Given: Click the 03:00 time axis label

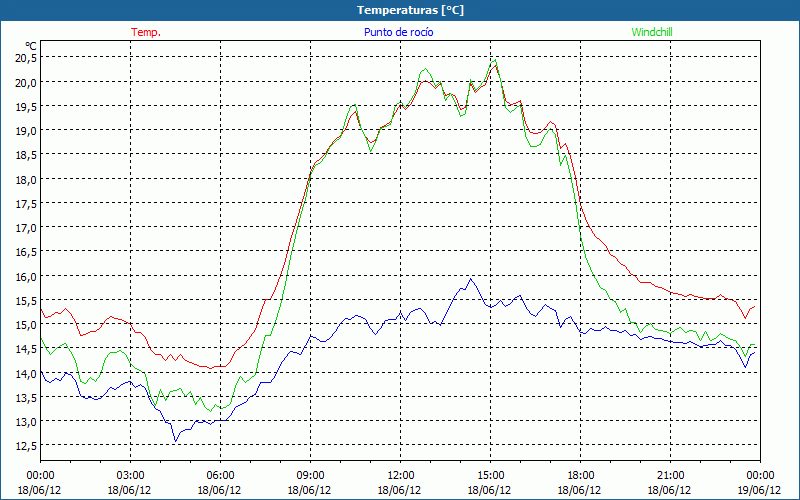Looking at the screenshot, I should tap(130, 476).
